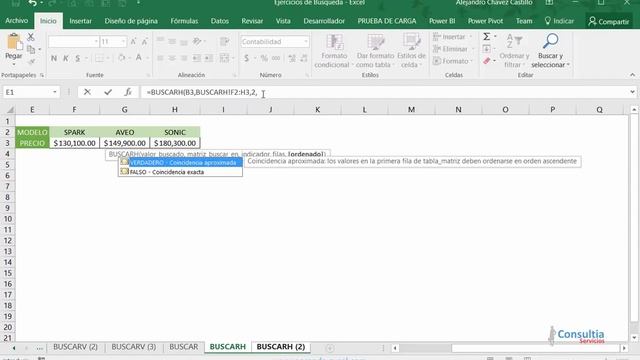Open the Name Box dropdown
This screenshot has height=360, width=640.
point(55,92)
